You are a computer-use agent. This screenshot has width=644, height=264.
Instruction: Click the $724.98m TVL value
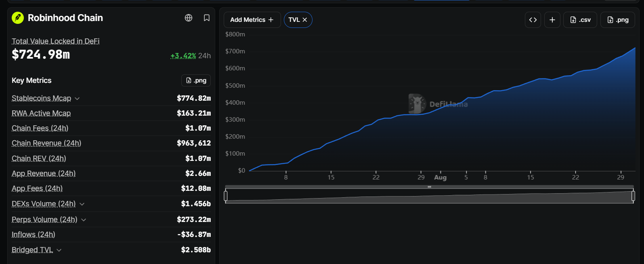coord(41,54)
